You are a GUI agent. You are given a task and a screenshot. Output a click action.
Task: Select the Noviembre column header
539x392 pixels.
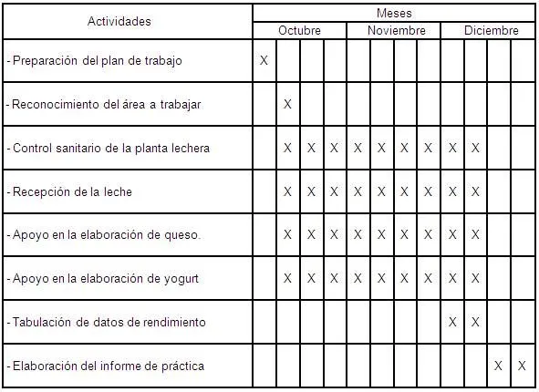tap(397, 31)
